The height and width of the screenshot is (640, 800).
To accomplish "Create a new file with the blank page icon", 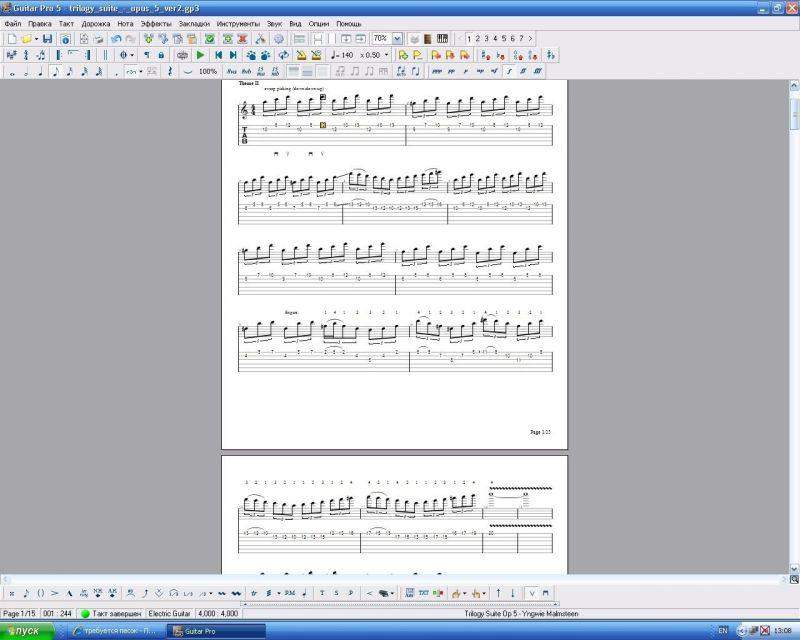I will click(12, 39).
